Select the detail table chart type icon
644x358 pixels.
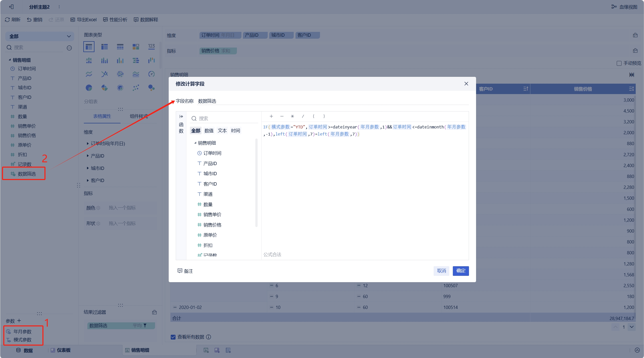click(x=120, y=47)
